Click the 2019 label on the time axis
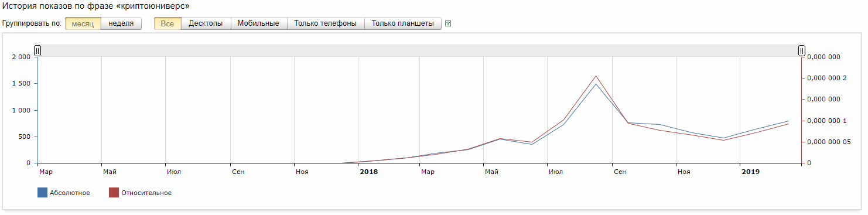 click(x=750, y=172)
